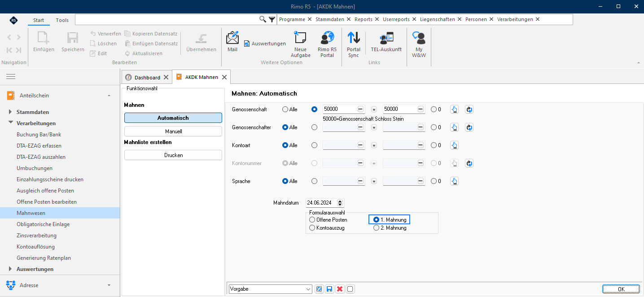The height and width of the screenshot is (297, 644).
Task: Remove the Liegenschaften filter tag
Action: click(460, 19)
